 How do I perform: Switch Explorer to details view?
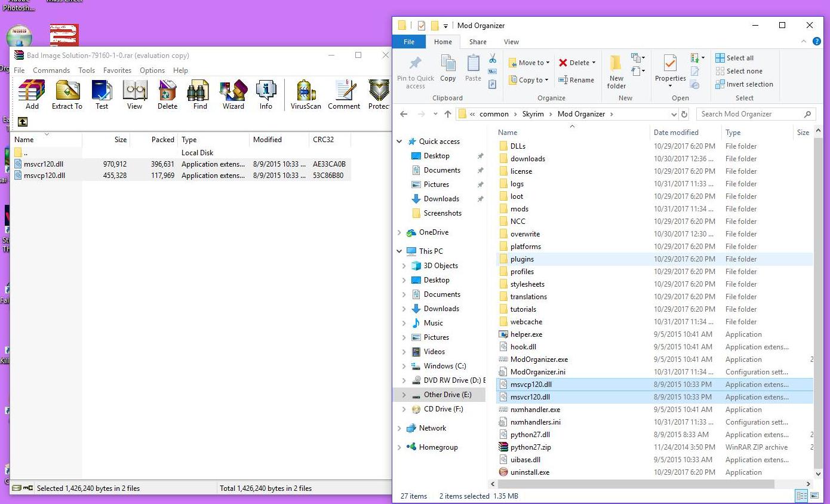(x=801, y=496)
